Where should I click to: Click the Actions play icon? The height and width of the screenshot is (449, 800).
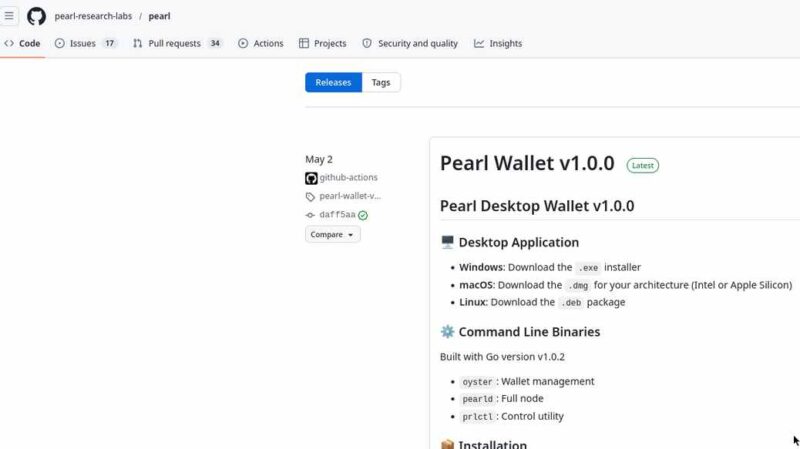click(x=243, y=43)
